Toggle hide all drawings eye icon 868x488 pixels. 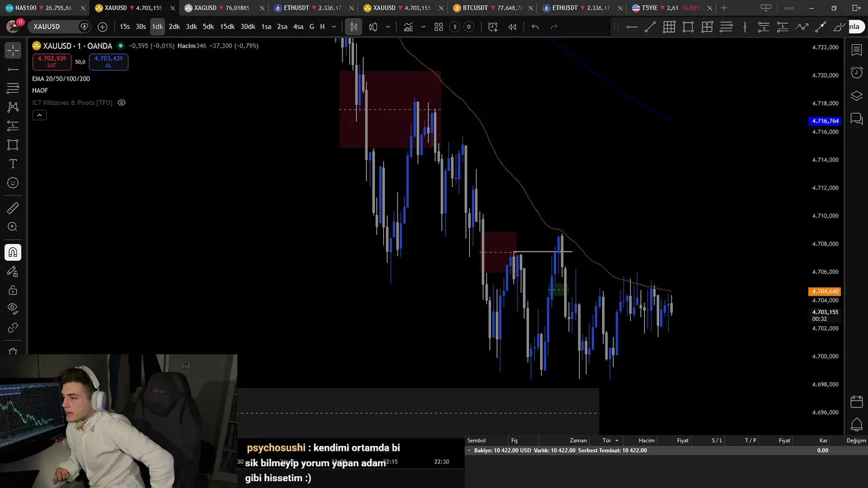[x=13, y=309]
